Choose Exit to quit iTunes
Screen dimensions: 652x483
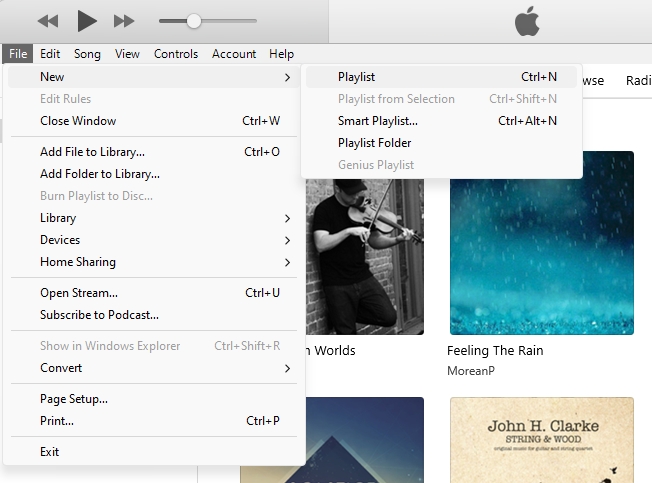pos(153,452)
